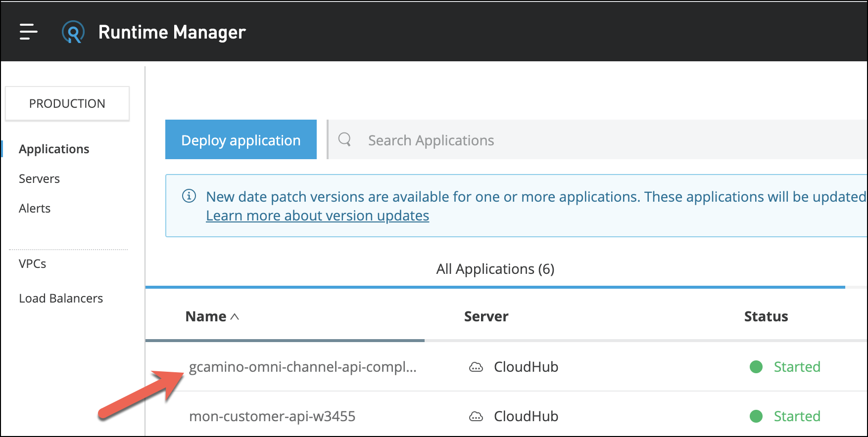The height and width of the screenshot is (437, 868).
Task: Click the CloudHub cloud icon for gcamino-omni-channel row
Action: coord(476,367)
